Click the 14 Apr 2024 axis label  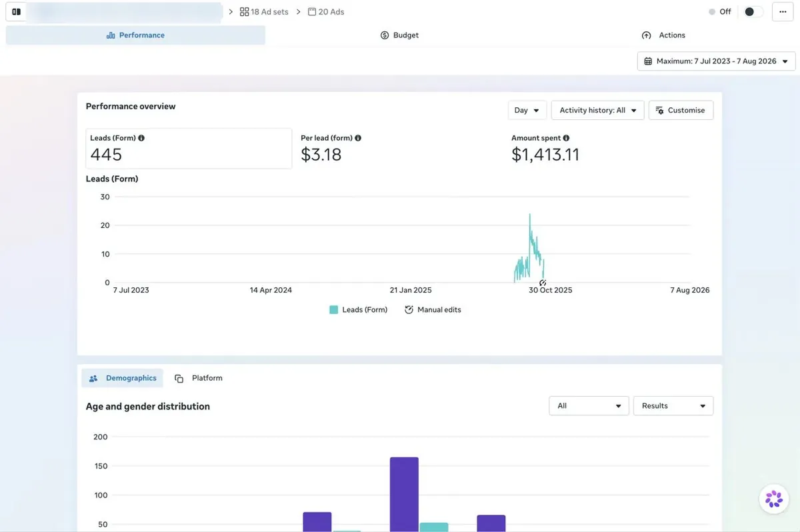tap(271, 291)
